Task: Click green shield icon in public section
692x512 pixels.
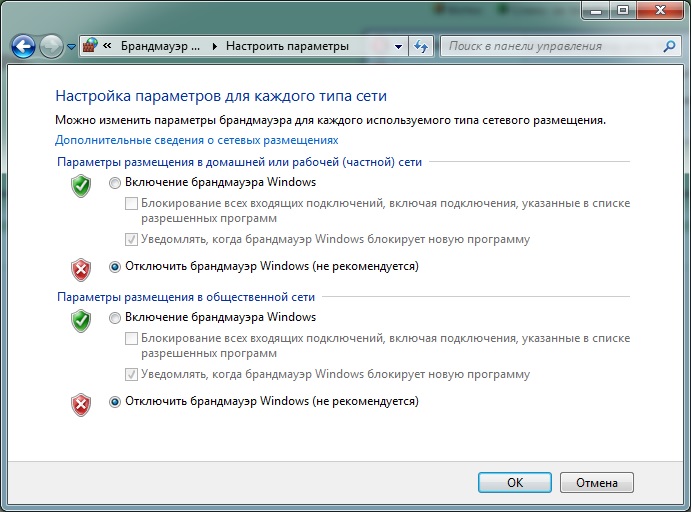Action: [x=81, y=321]
